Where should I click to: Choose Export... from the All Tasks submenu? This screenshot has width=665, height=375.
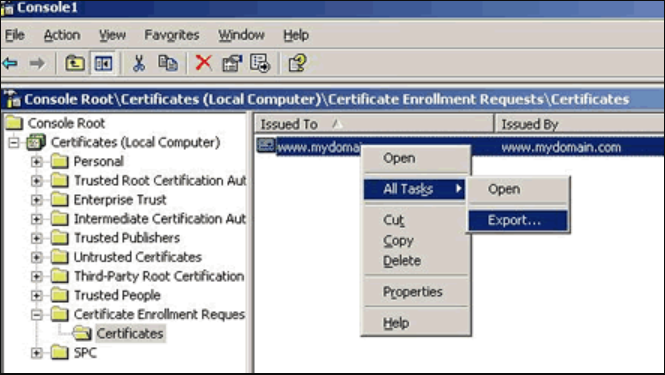pos(518,220)
